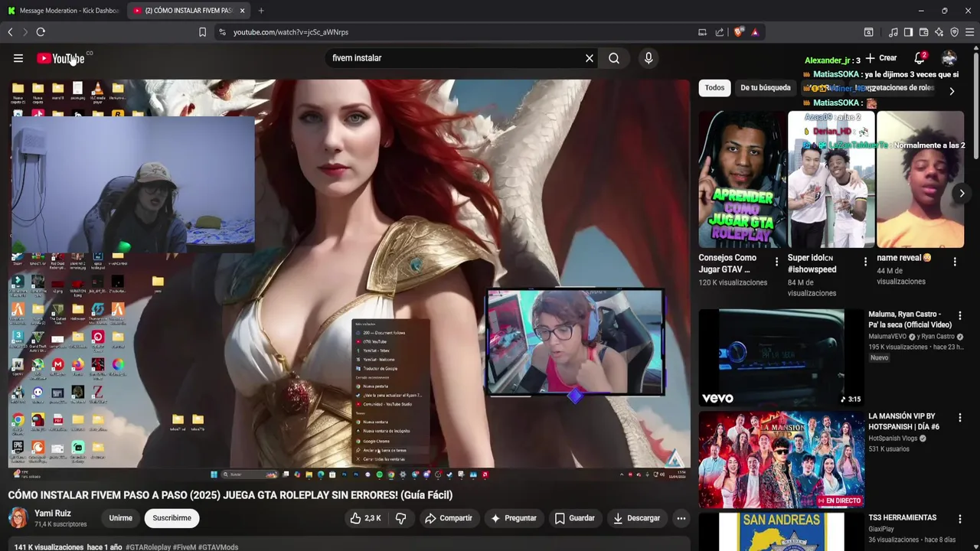Click the Suscribirme button
The image size is (980, 551).
pos(171,518)
